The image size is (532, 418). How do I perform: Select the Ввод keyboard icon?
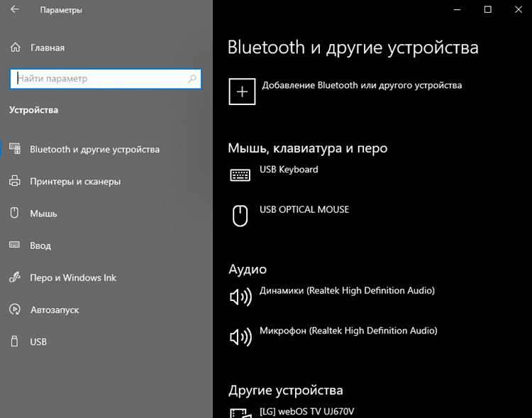click(14, 245)
